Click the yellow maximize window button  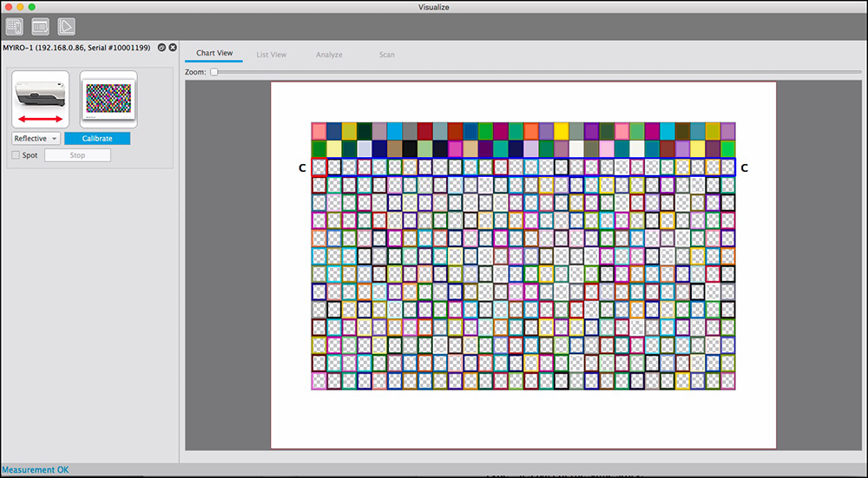pyautogui.click(x=20, y=7)
